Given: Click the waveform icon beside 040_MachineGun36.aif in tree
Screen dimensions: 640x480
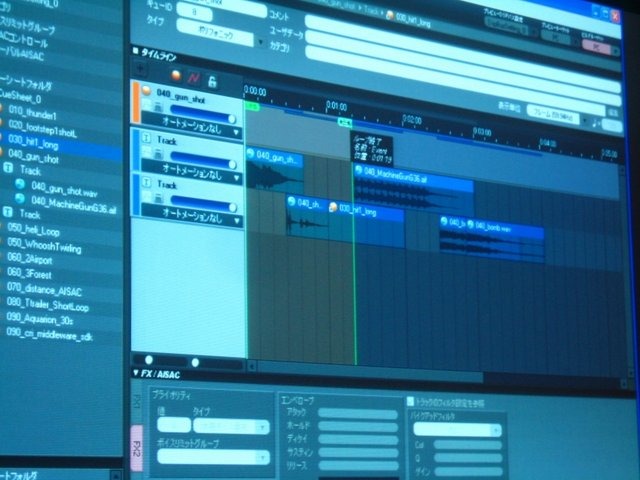Looking at the screenshot, I should coord(20,198).
